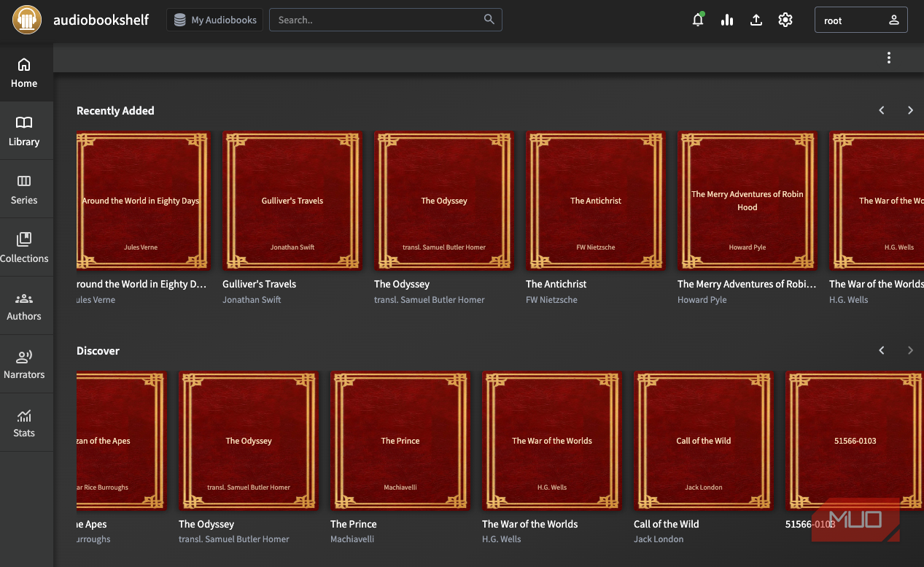This screenshot has width=924, height=567.
Task: Open Series in the sidebar
Action: [24, 189]
